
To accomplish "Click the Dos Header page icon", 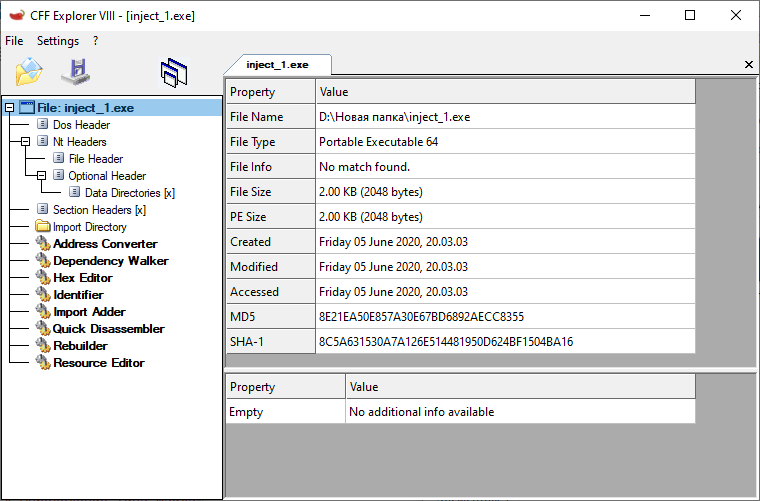I will [x=43, y=124].
